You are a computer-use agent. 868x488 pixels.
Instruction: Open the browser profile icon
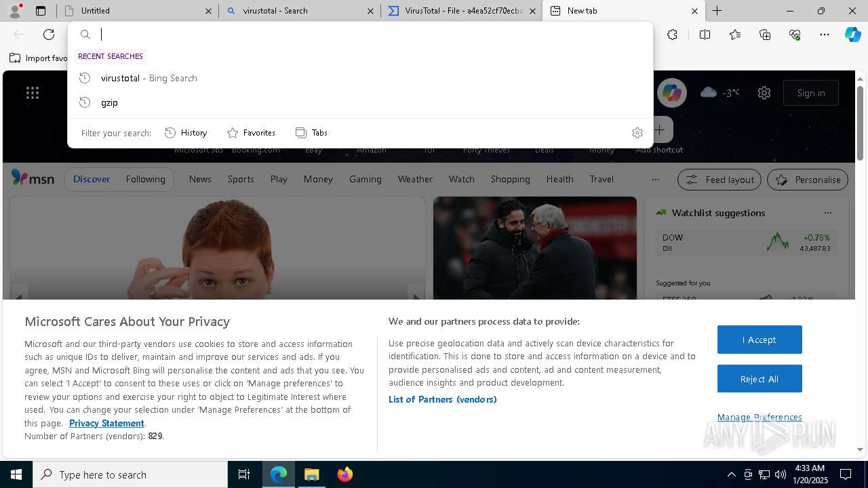point(15,10)
